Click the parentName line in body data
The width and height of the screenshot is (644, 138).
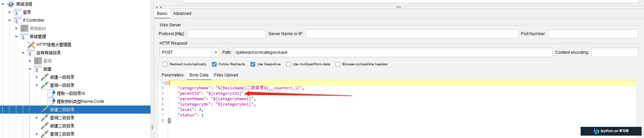(217, 99)
